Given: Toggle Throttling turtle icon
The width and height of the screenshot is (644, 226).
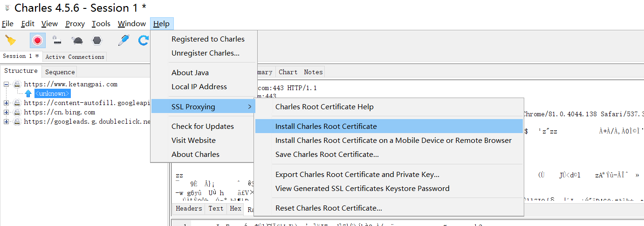Looking at the screenshot, I should (x=77, y=41).
